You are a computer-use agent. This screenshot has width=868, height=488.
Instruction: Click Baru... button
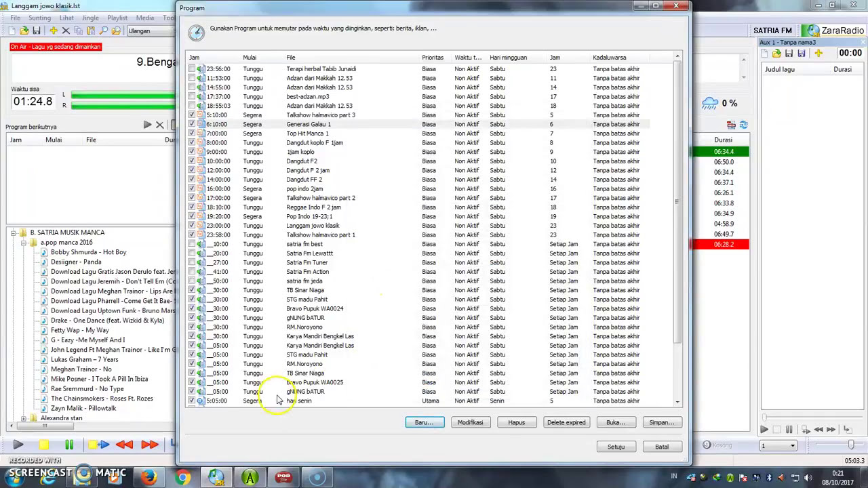click(x=425, y=422)
